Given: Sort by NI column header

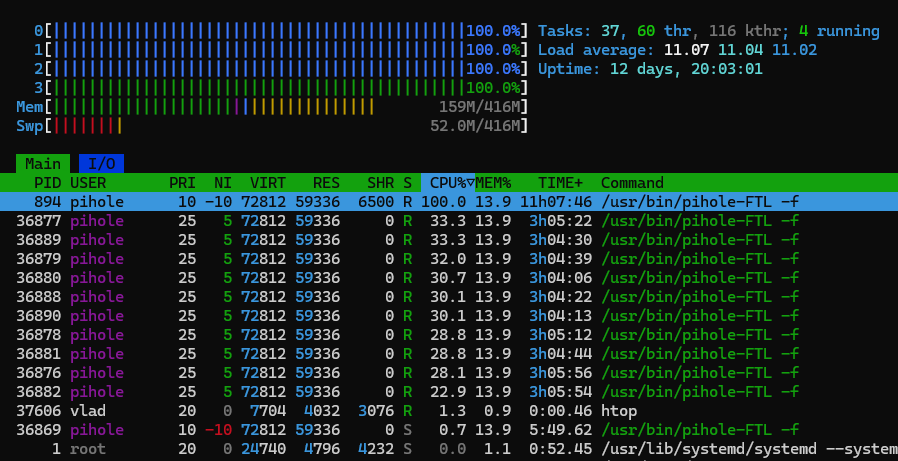Looking at the screenshot, I should [223, 183].
